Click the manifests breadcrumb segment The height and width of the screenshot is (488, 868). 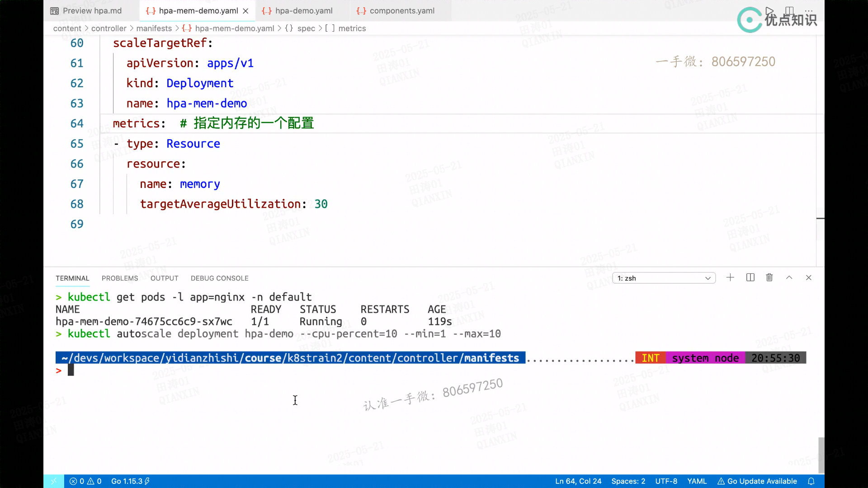154,28
